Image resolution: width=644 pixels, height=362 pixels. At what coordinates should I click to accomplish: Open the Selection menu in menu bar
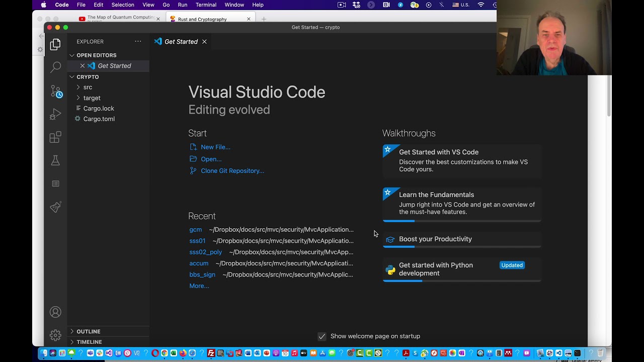point(123,5)
